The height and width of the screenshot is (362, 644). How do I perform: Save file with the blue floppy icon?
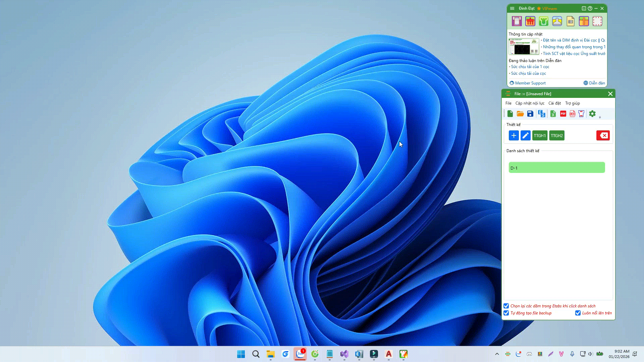point(530,114)
